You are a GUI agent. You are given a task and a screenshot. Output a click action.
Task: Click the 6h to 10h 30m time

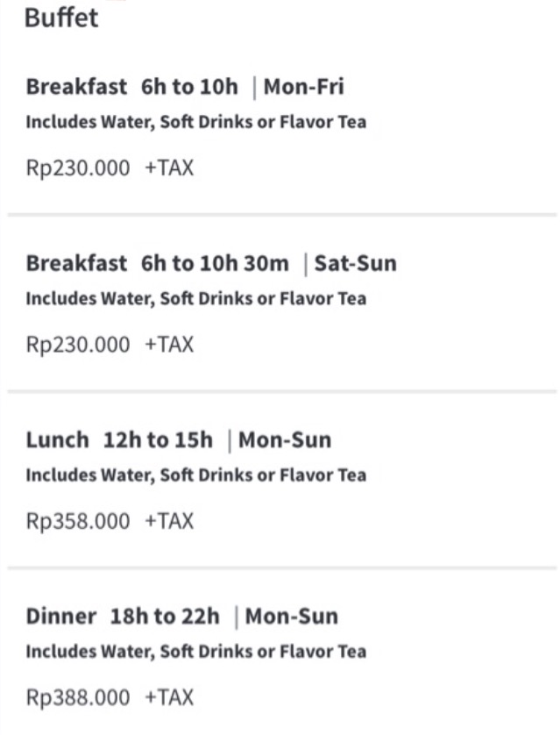click(215, 263)
